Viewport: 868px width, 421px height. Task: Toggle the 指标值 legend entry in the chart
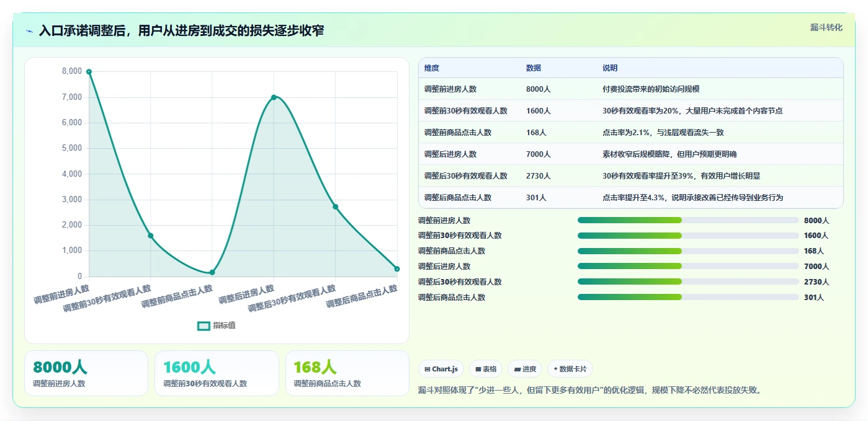(217, 326)
